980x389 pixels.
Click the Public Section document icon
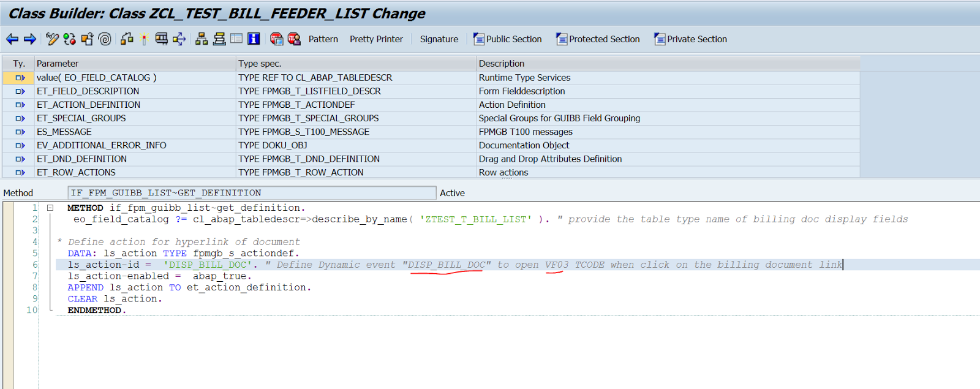coord(479,39)
